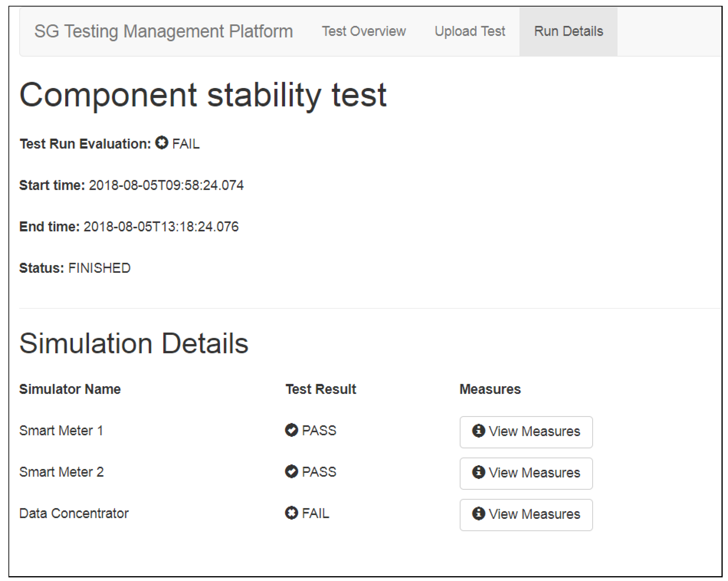Click the Data Concentrator row name

point(74,513)
